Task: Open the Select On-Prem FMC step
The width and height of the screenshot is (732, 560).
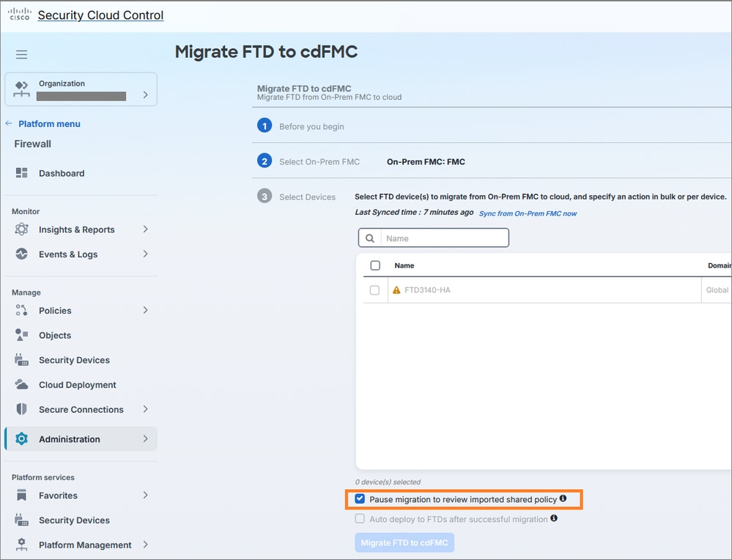Action: pos(319,162)
